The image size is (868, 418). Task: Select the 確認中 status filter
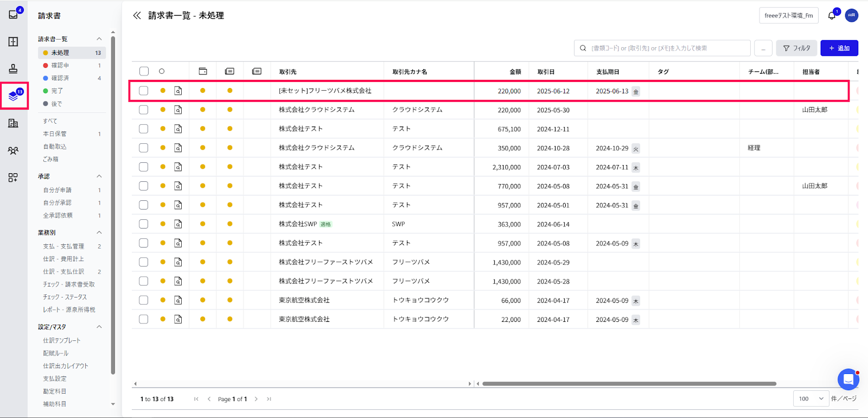point(72,65)
